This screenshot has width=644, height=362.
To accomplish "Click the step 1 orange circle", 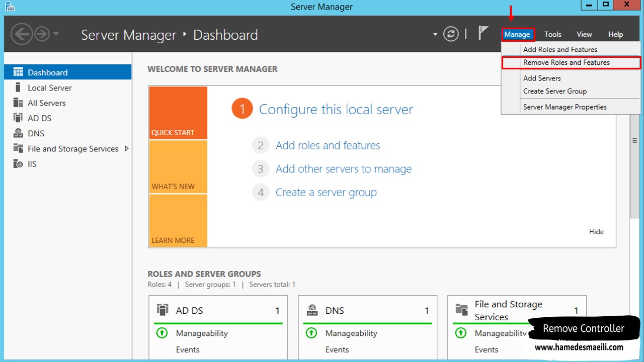I will coord(242,109).
